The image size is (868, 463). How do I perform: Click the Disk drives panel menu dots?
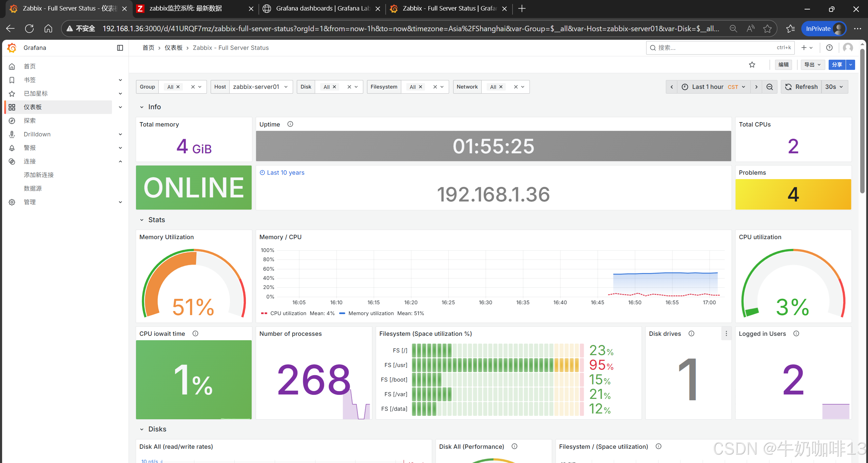726,334
